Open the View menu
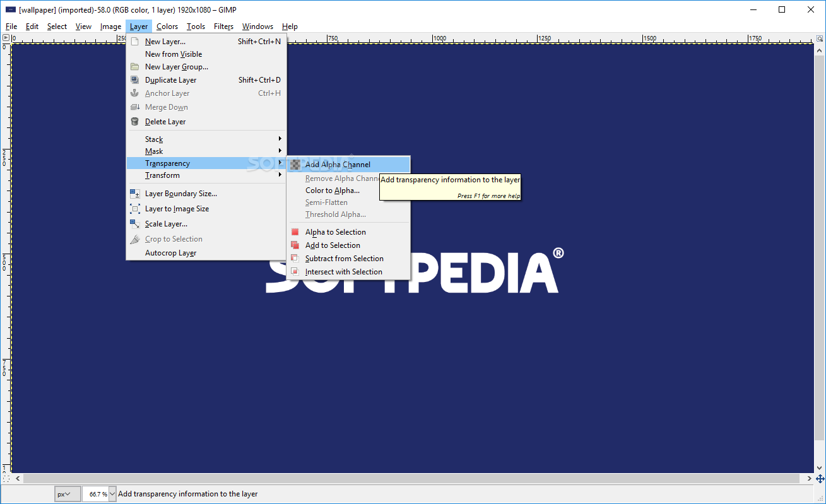The image size is (826, 504). [x=83, y=26]
